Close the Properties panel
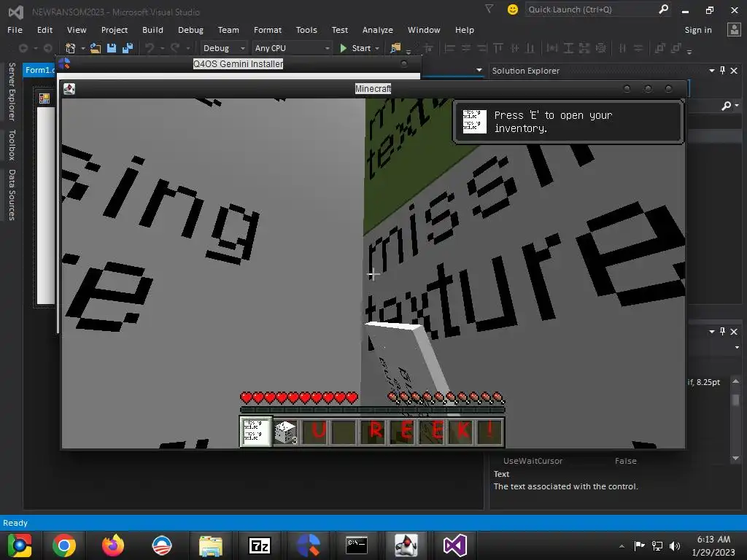747x560 pixels. 734,332
